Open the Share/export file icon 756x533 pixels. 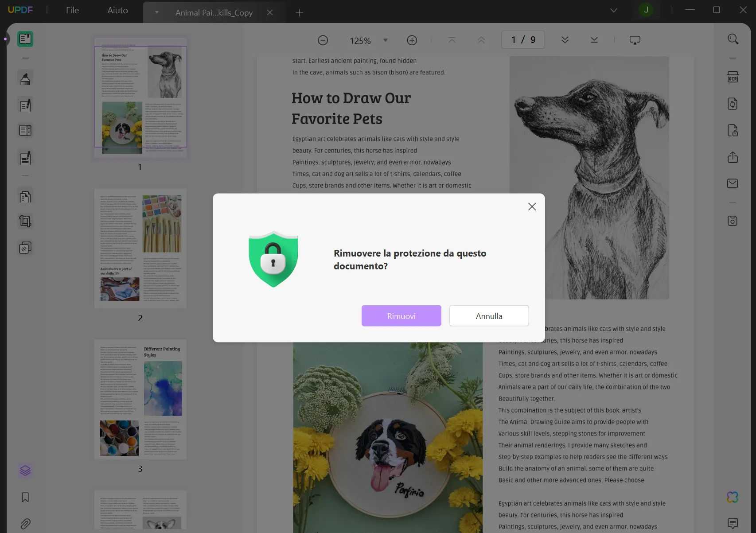(x=733, y=157)
